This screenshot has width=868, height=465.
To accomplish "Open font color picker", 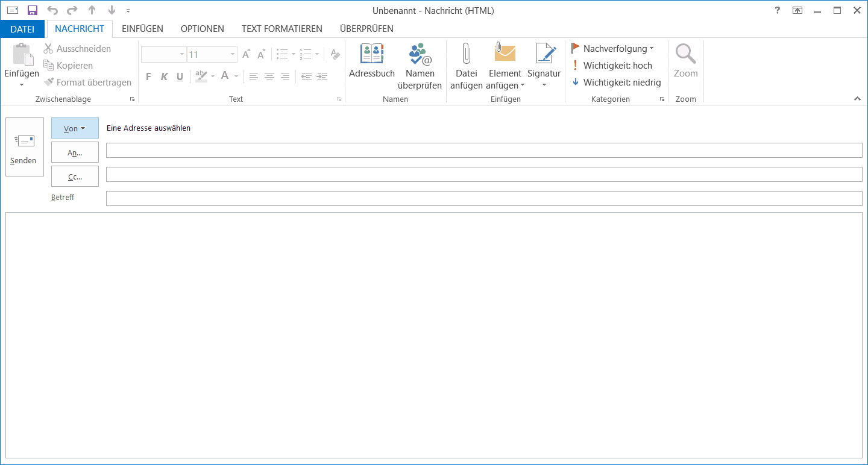I will (229, 76).
